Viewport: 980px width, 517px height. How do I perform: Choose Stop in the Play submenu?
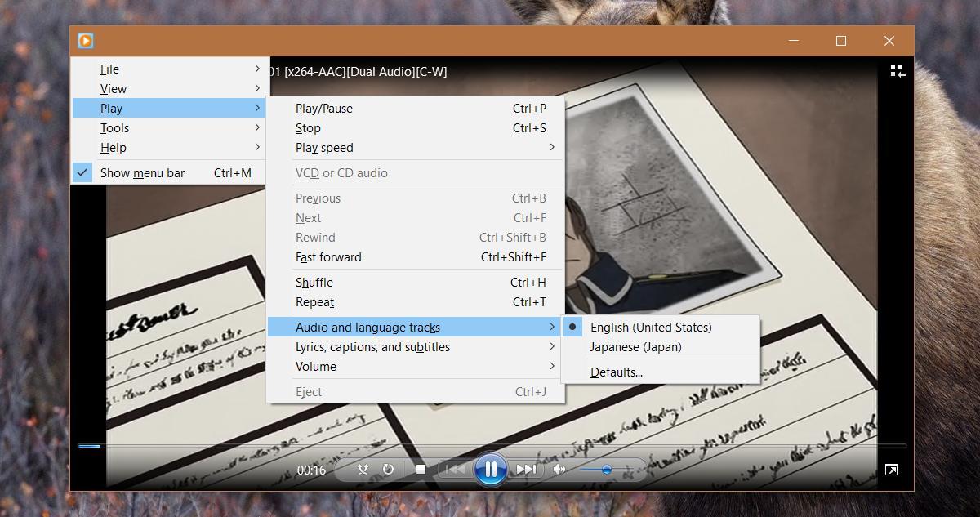[x=416, y=127]
